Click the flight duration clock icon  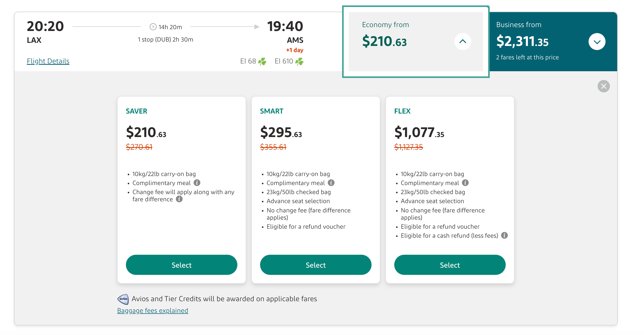click(153, 27)
